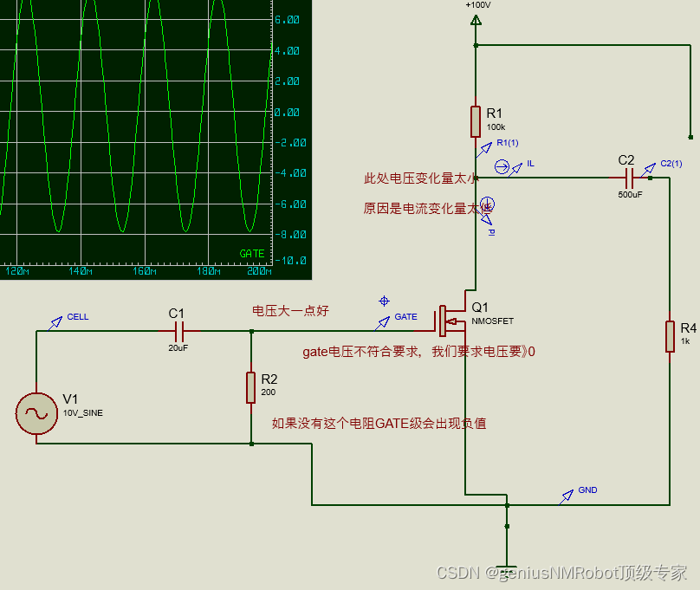Select the C2(1) voltage probe

click(x=648, y=170)
